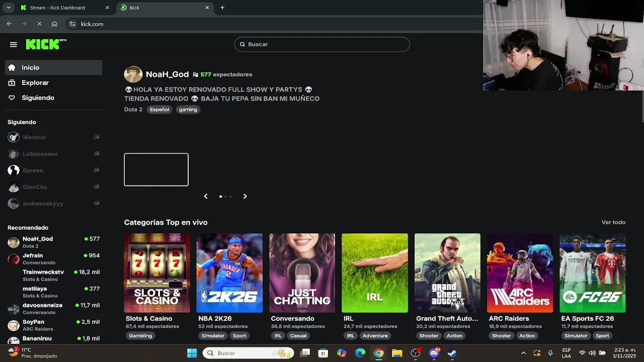Click Adventure tag under IRL
The width and height of the screenshot is (644, 362).
pos(375,336)
